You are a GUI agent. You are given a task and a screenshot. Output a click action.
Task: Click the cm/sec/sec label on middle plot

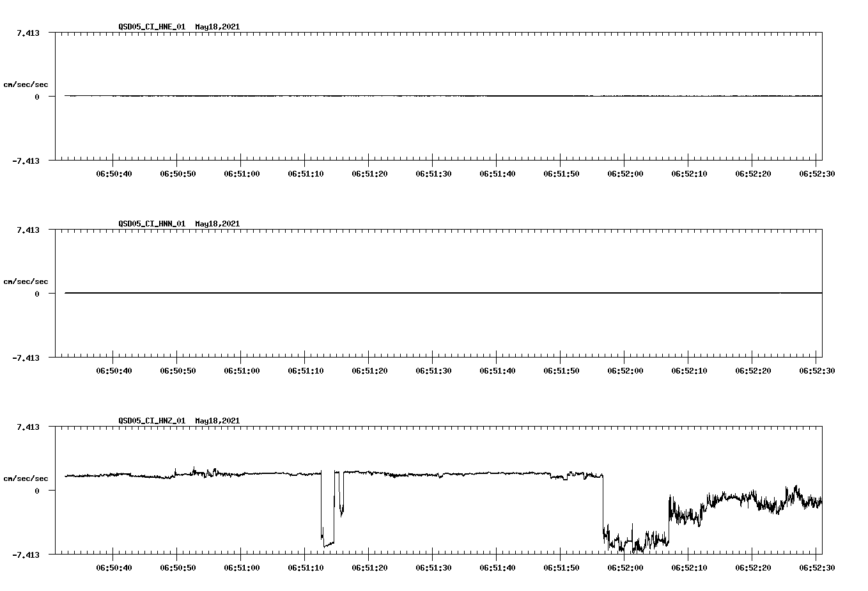[x=26, y=281]
